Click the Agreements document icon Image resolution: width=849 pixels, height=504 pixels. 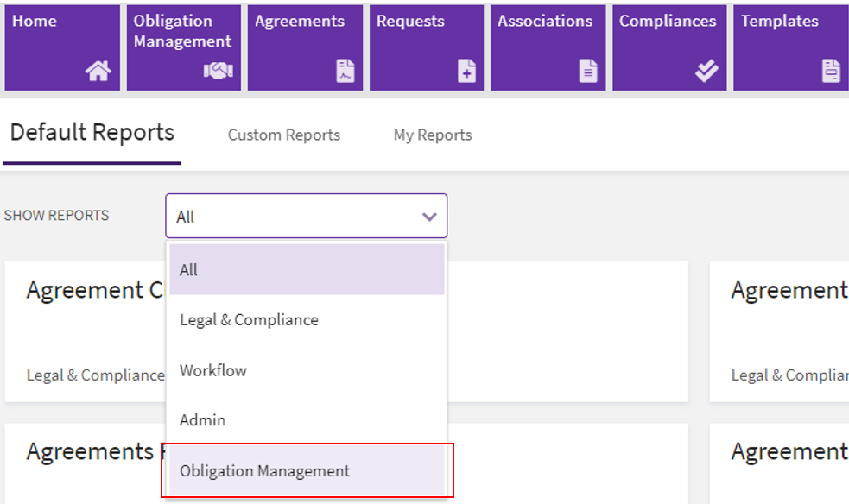click(345, 72)
